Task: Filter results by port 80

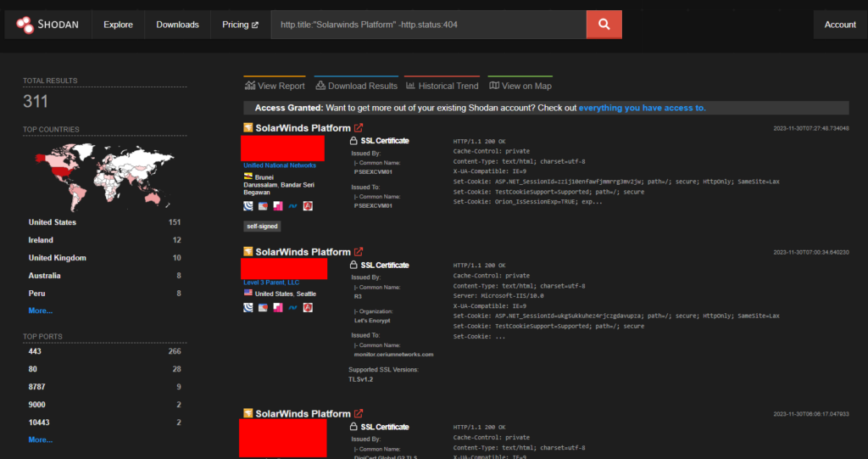Action: 104,369
